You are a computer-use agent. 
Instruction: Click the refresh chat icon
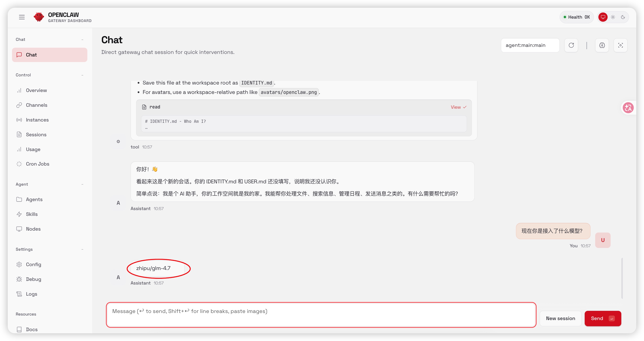(x=571, y=45)
